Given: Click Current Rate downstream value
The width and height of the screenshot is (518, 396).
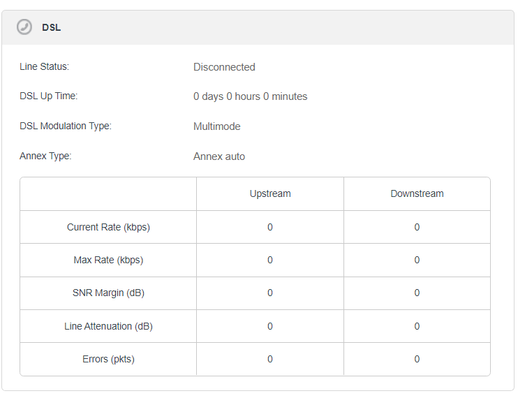Looking at the screenshot, I should click(417, 227).
